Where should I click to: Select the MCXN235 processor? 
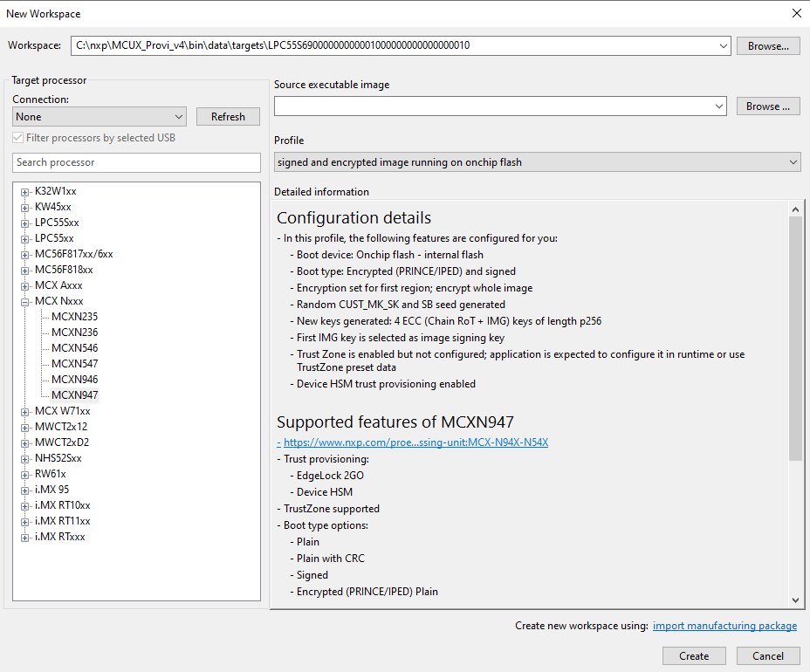74,317
